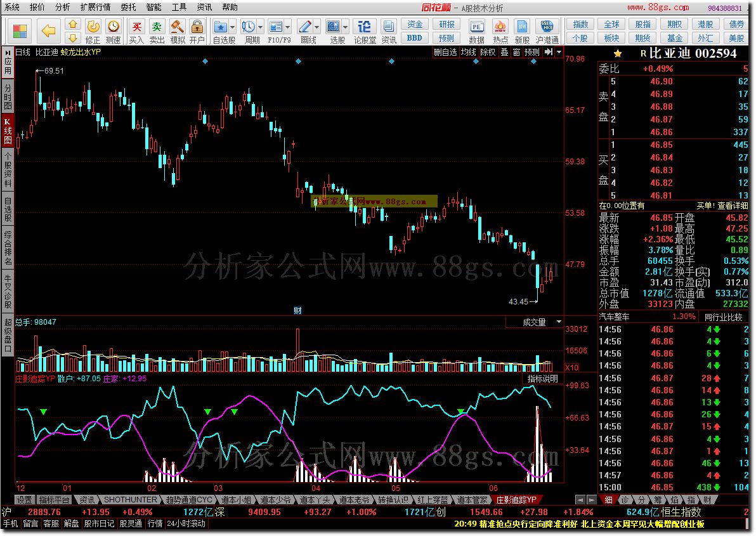
Task: Expand the 选股 dropdown arrow
Action: pyautogui.click(x=346, y=27)
